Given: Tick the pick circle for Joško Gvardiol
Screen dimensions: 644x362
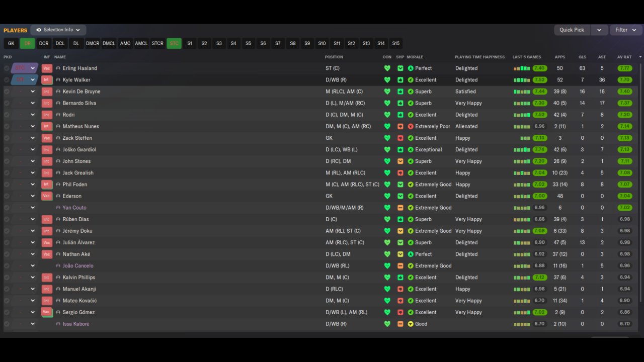Looking at the screenshot, I should [7, 149].
